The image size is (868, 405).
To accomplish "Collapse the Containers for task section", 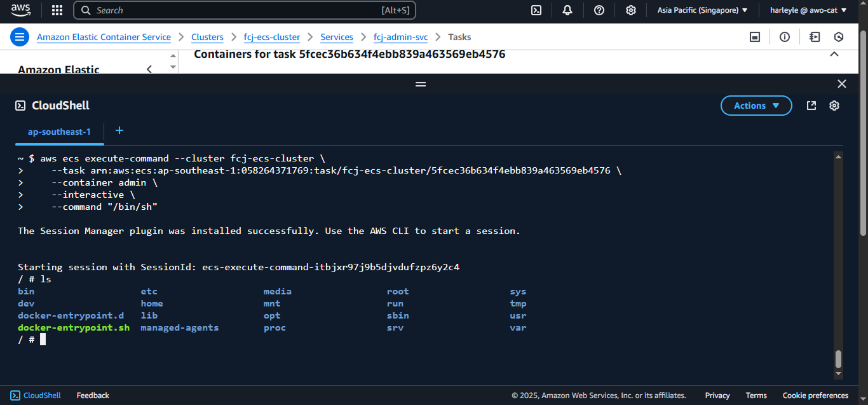I will [x=834, y=55].
